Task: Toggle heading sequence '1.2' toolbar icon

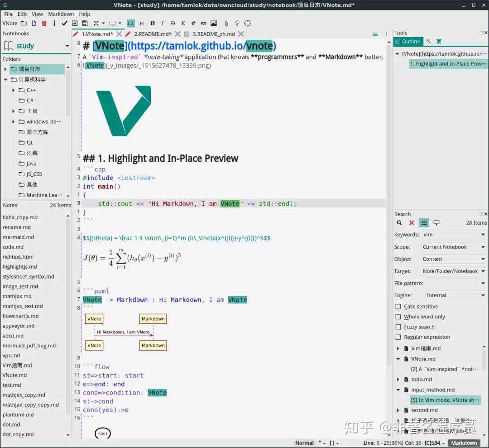Action: [130, 23]
